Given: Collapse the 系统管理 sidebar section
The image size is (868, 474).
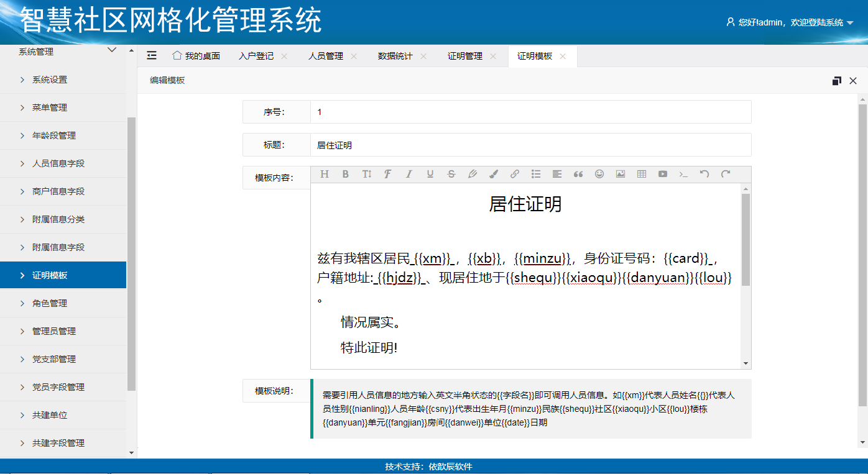Looking at the screenshot, I should (x=112, y=51).
